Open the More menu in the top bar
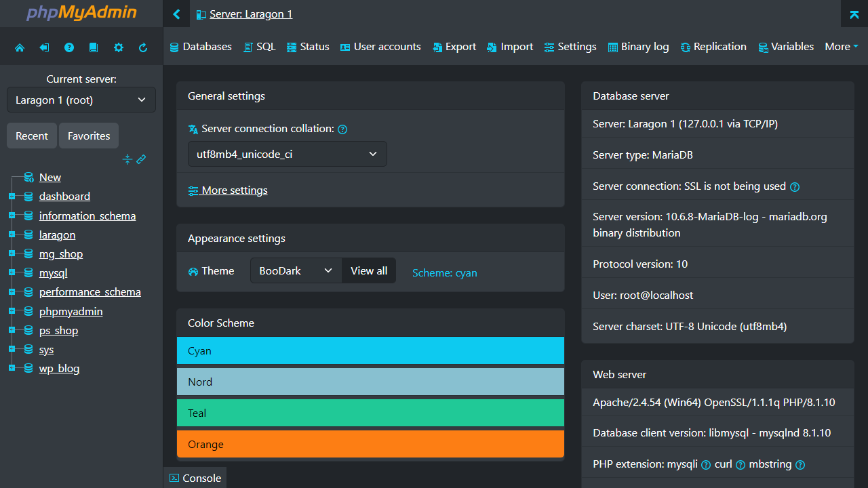This screenshot has height=488, width=868. coord(841,46)
